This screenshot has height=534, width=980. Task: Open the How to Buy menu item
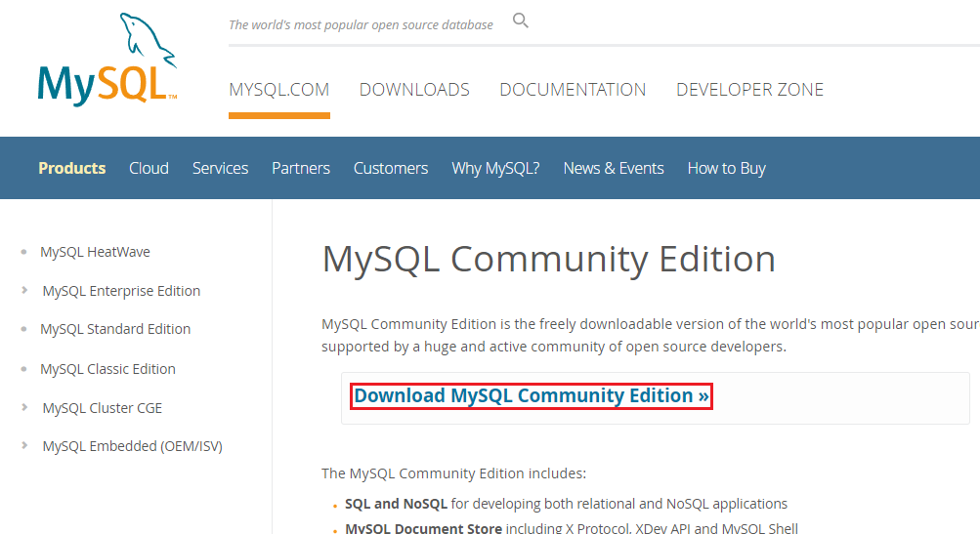pos(726,169)
